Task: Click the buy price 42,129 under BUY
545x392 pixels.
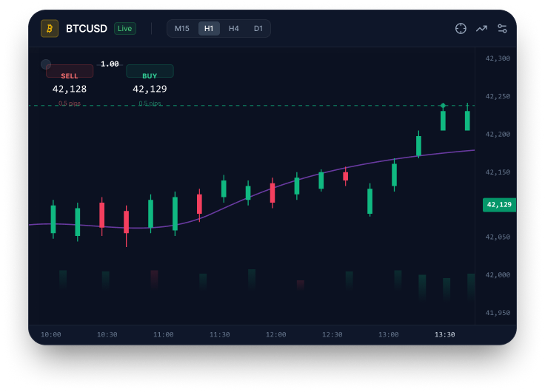Action: [150, 89]
